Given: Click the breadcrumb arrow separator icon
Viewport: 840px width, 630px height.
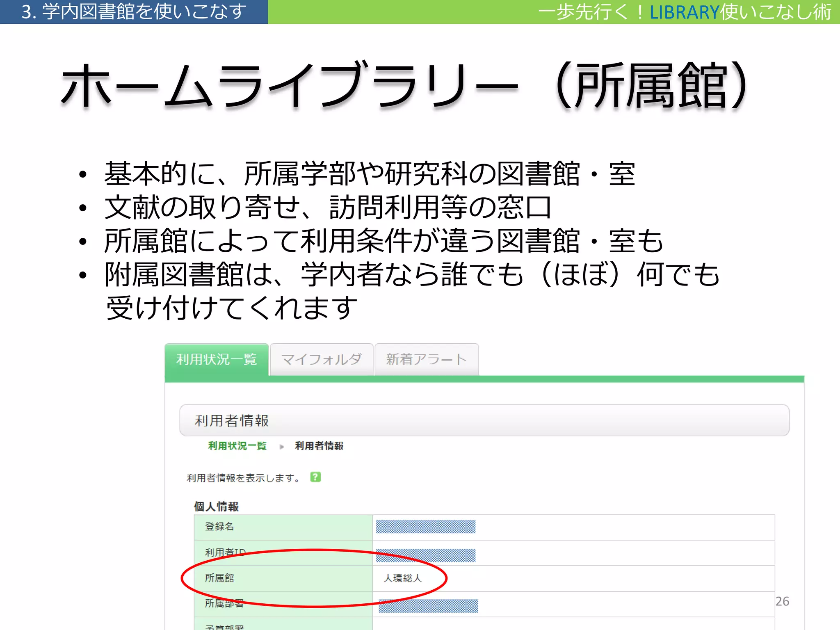Looking at the screenshot, I should click(281, 447).
